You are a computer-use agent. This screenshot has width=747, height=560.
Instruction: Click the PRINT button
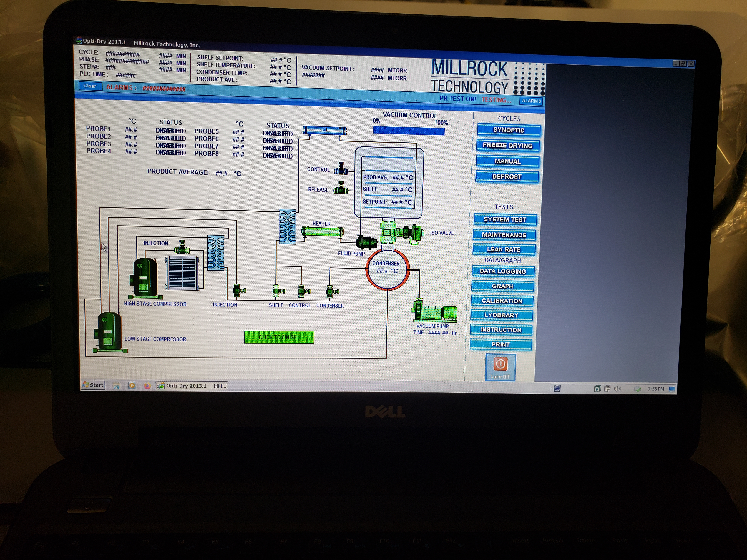(500, 344)
